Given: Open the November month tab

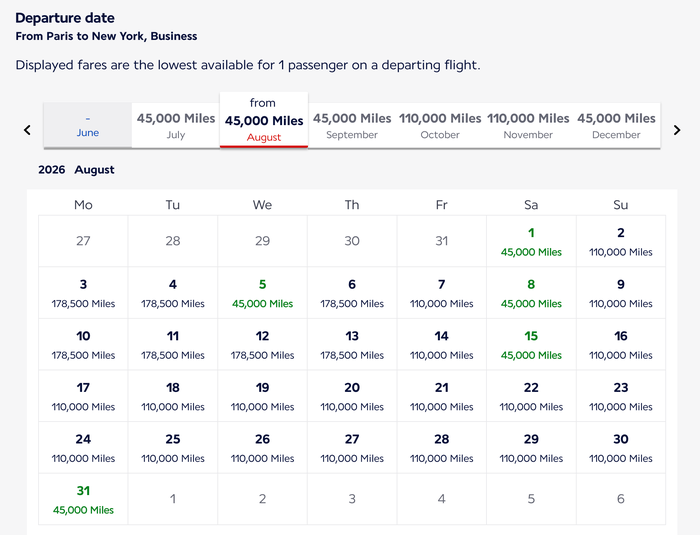Looking at the screenshot, I should (528, 125).
